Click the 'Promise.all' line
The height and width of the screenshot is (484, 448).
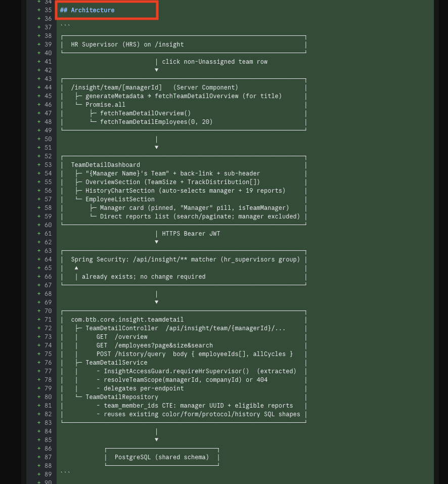click(x=105, y=105)
